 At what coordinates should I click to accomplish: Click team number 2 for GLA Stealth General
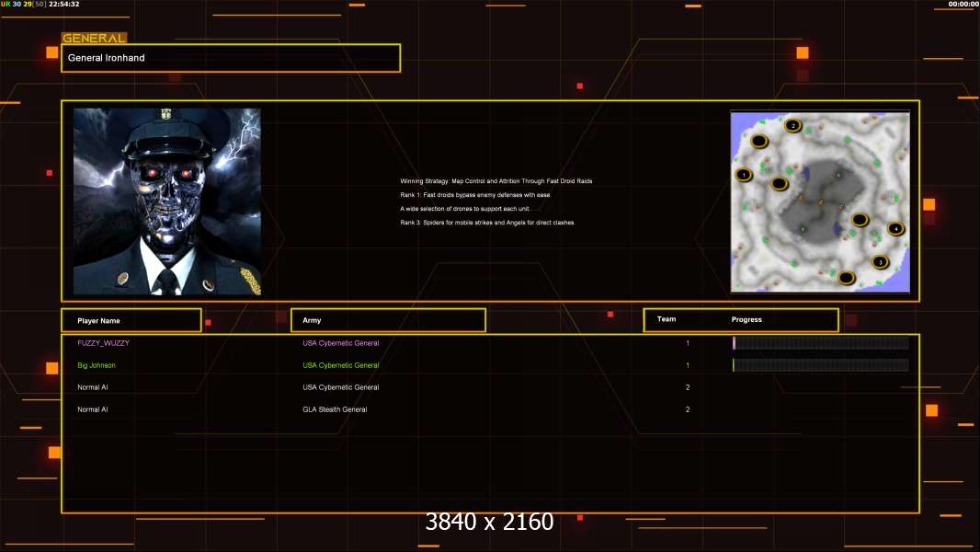(688, 409)
